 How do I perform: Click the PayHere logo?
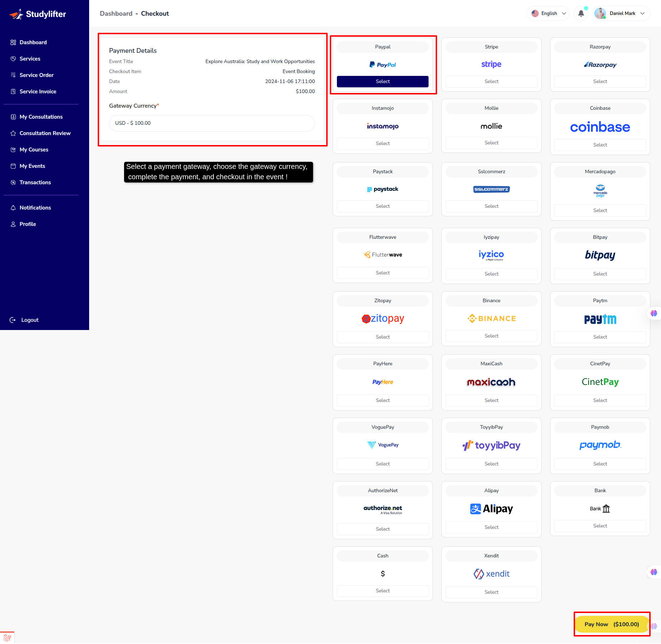tap(383, 382)
